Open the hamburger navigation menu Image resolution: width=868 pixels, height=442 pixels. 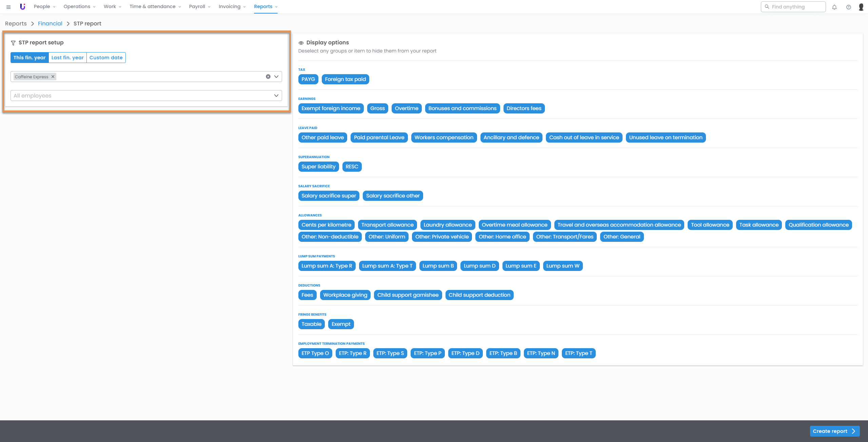8,7
